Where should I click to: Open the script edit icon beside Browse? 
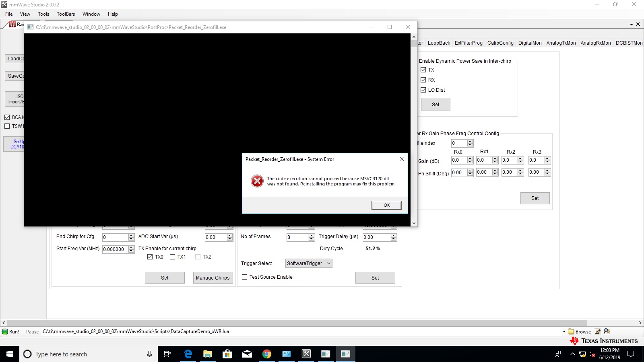tap(598, 331)
